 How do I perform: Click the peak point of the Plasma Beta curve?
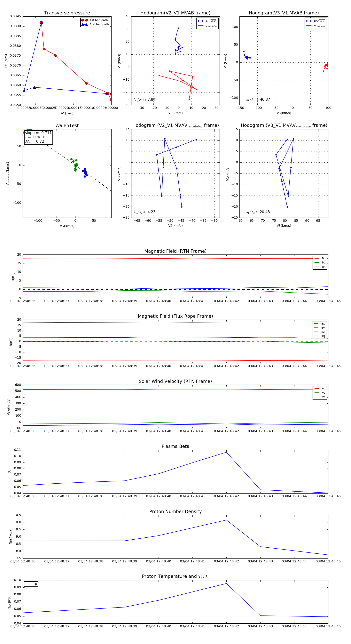pos(226,452)
